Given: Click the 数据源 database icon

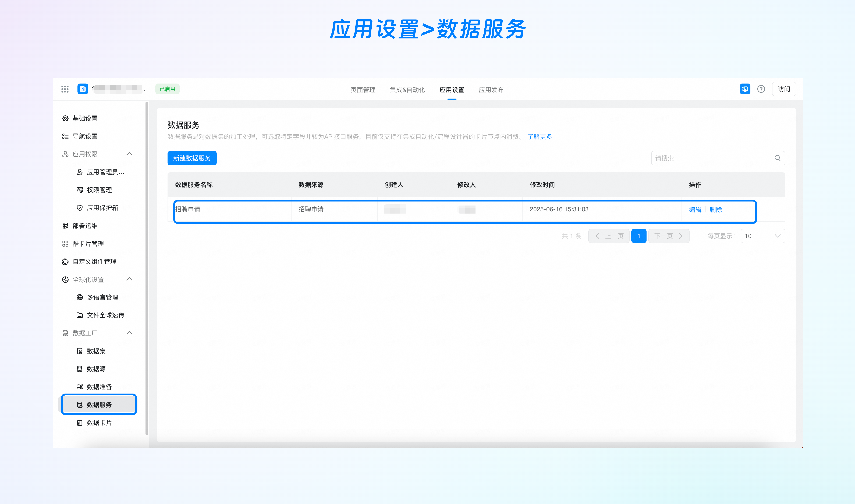Looking at the screenshot, I should (x=80, y=369).
